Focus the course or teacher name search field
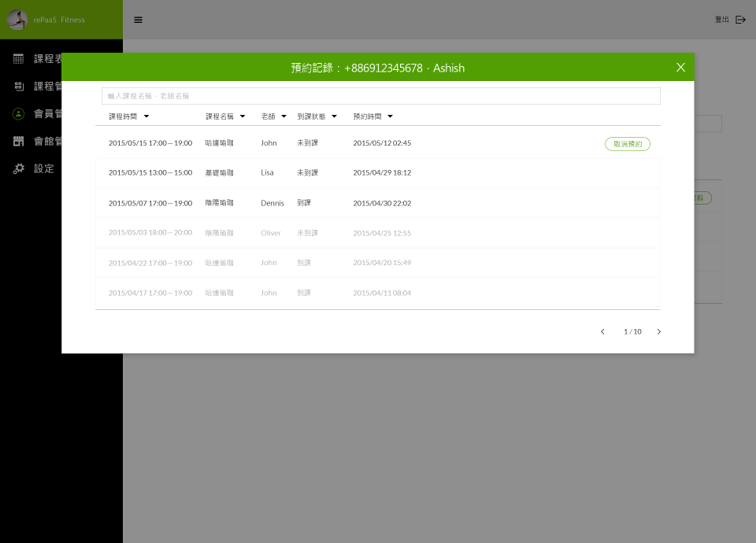The image size is (756, 543). pyautogui.click(x=380, y=96)
